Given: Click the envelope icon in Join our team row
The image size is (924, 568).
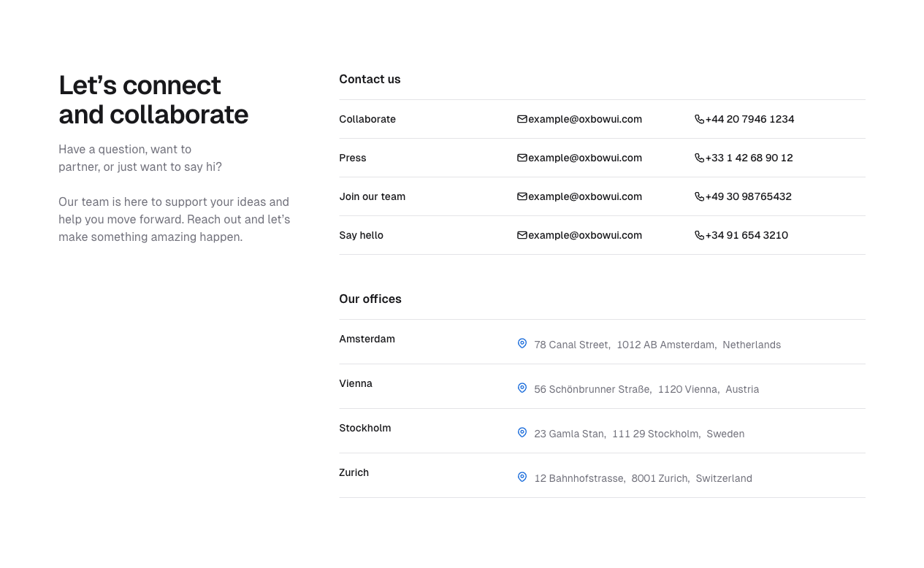Looking at the screenshot, I should click(522, 196).
